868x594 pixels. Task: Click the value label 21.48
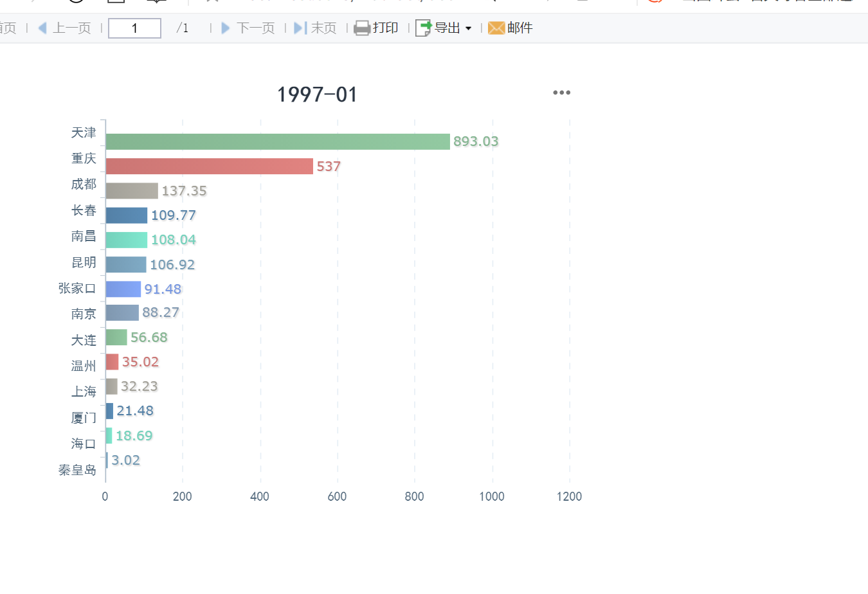pyautogui.click(x=135, y=411)
